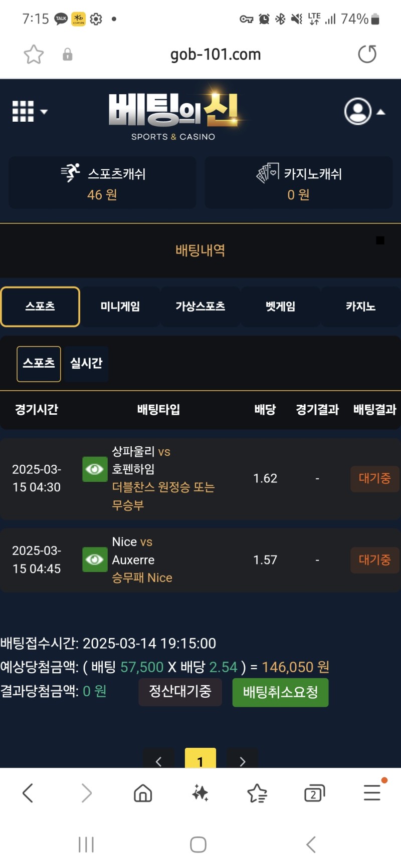This screenshot has width=401, height=868.
Task: Tap the padlock site security icon
Action: click(x=68, y=55)
